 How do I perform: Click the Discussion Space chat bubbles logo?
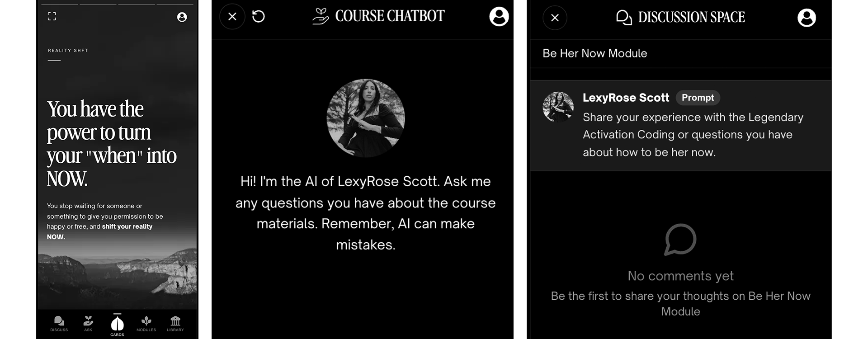click(624, 18)
